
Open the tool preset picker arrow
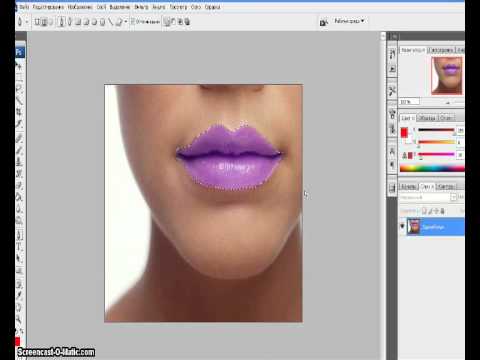point(27,22)
